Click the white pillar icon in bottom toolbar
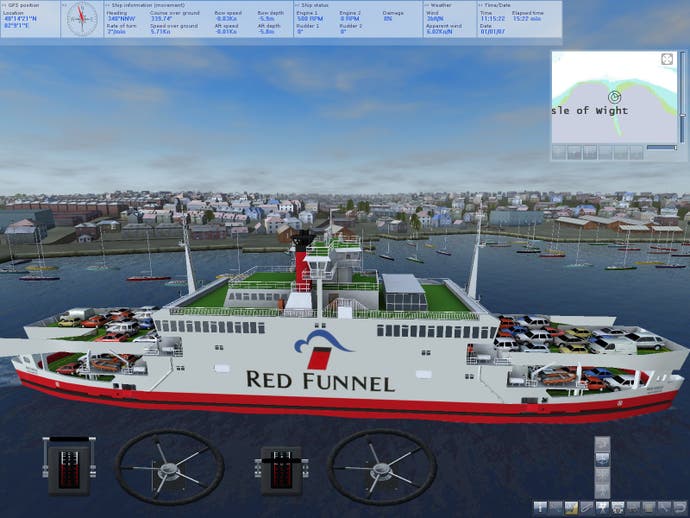This screenshot has height=518, width=690. point(540,507)
